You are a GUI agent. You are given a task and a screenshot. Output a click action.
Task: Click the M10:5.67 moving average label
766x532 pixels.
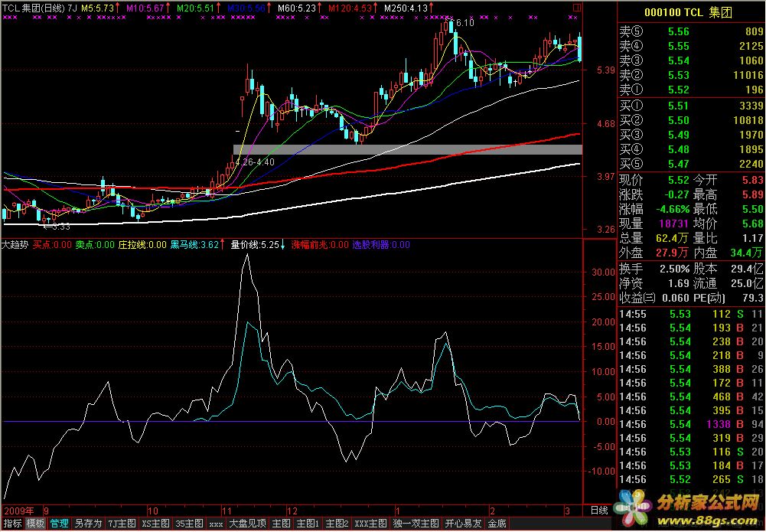145,8
